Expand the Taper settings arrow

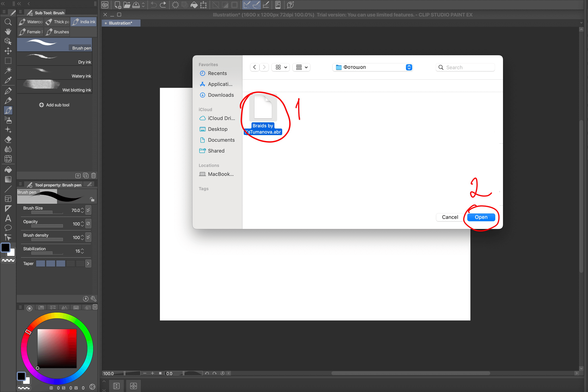click(x=88, y=263)
